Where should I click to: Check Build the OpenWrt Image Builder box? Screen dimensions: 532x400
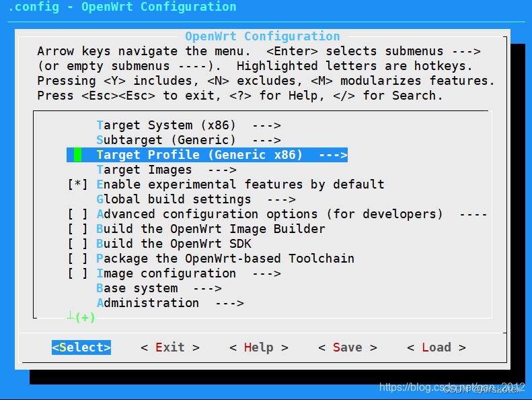78,229
